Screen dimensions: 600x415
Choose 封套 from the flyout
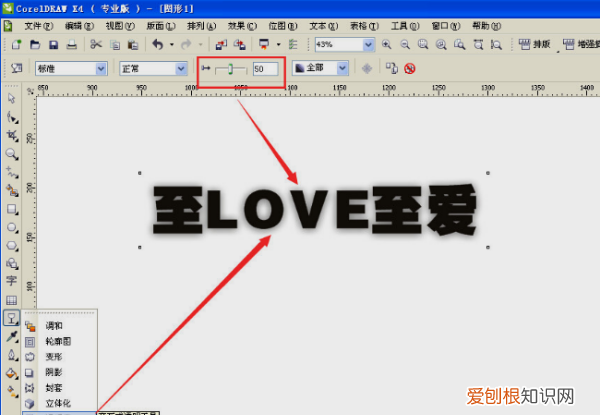(60, 388)
